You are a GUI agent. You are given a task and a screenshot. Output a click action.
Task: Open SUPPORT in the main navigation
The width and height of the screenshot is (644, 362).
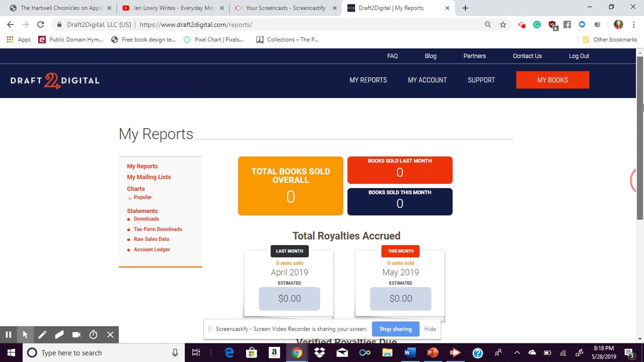point(481,80)
